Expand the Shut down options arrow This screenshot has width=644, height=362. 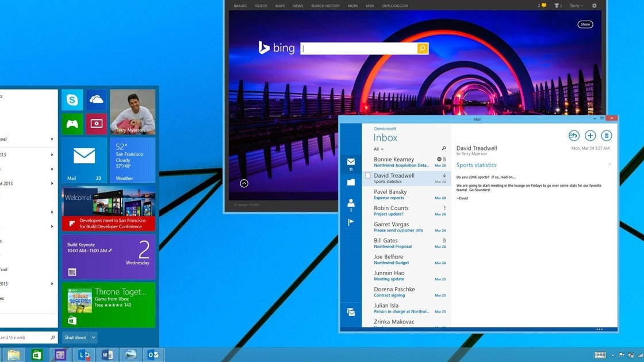click(94, 337)
